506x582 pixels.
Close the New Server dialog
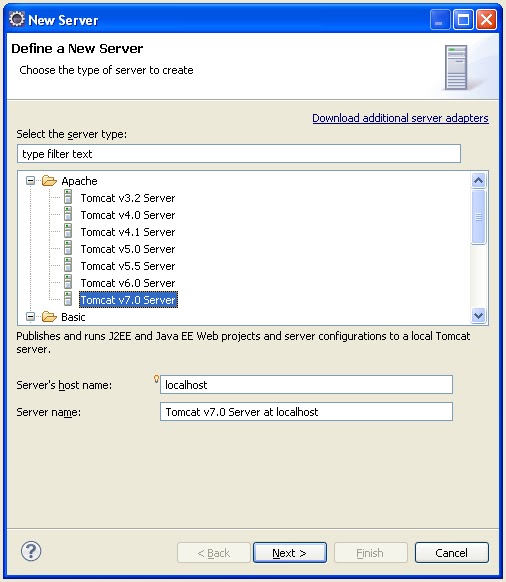point(486,19)
